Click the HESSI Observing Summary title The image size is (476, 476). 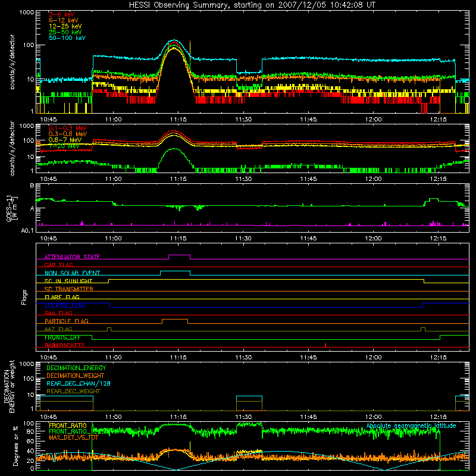(252, 5)
